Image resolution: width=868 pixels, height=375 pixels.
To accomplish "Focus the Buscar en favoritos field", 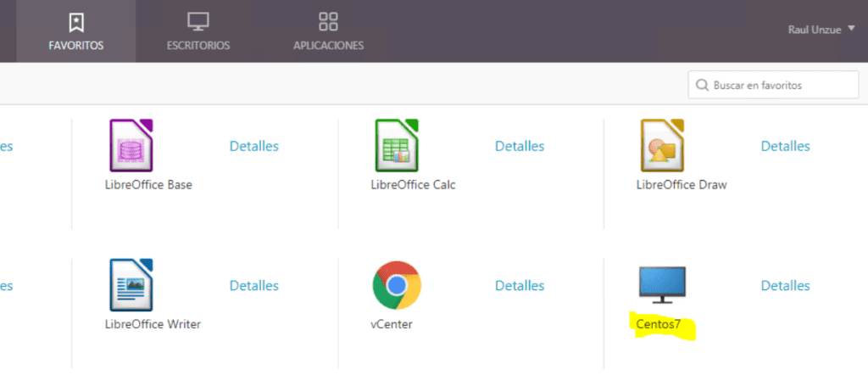I will point(773,85).
